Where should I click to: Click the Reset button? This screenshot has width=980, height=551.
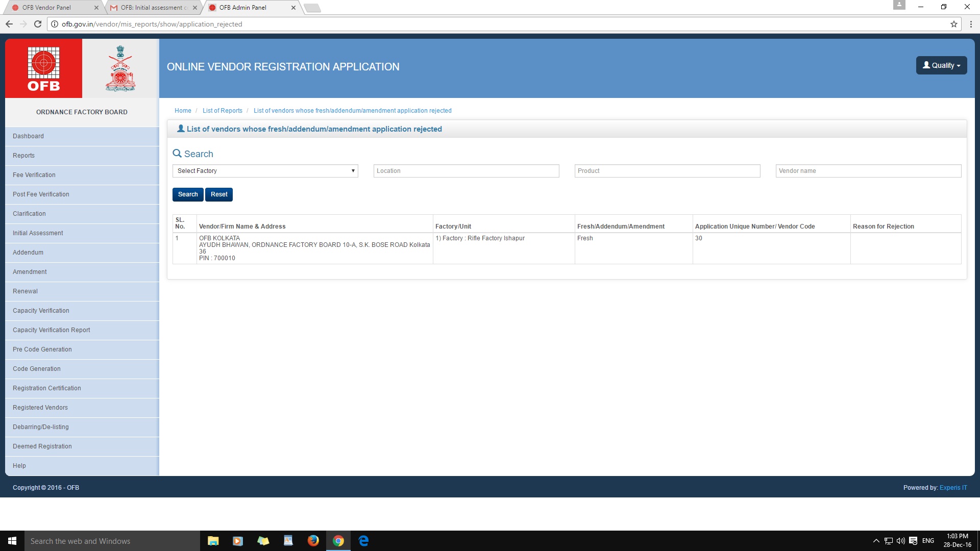click(218, 194)
